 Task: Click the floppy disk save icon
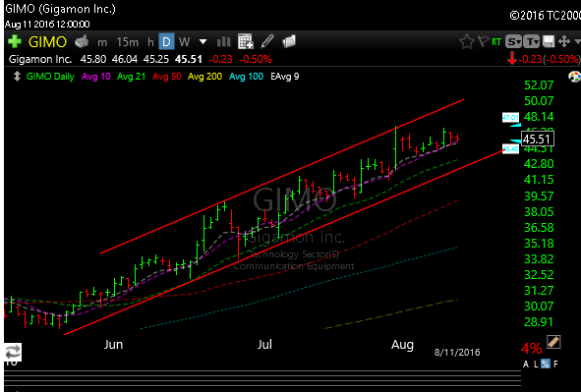click(549, 41)
